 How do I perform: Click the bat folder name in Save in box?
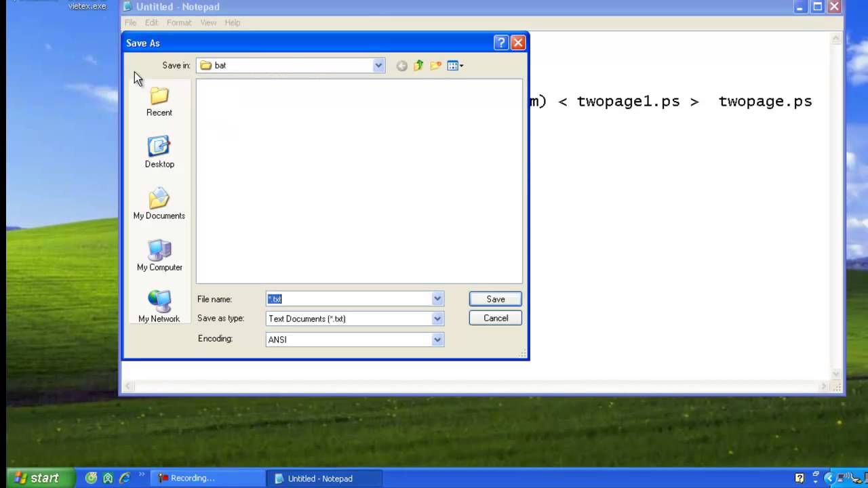220,66
